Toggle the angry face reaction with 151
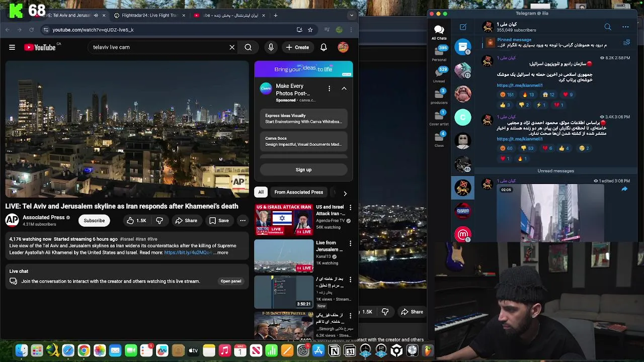Image resolution: width=644 pixels, height=362 pixels. [507, 95]
